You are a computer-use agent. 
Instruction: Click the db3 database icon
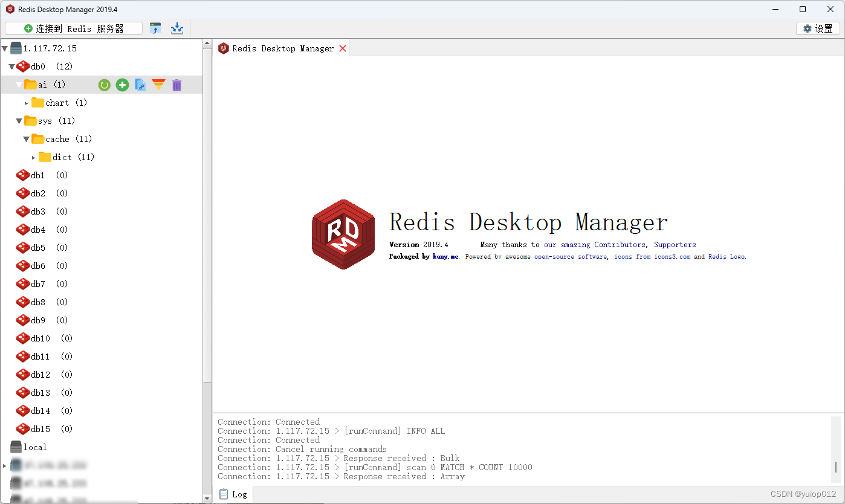coord(23,212)
